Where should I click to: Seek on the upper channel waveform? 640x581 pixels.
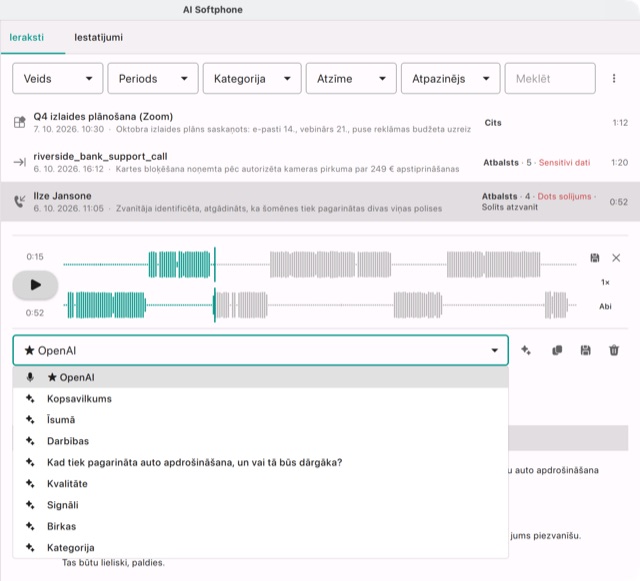click(320, 265)
